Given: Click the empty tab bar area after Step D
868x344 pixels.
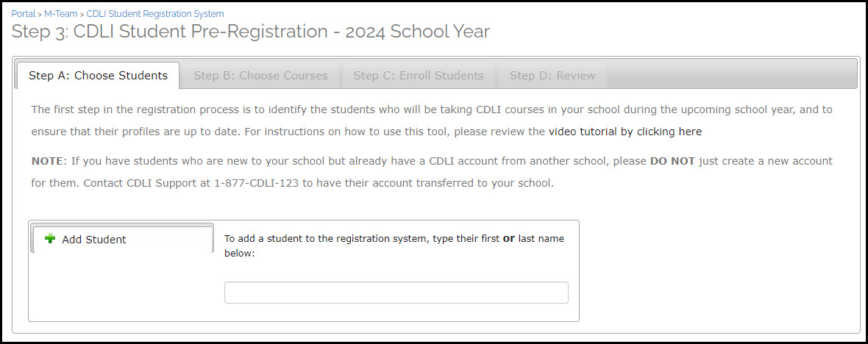Looking at the screenshot, I should 732,76.
